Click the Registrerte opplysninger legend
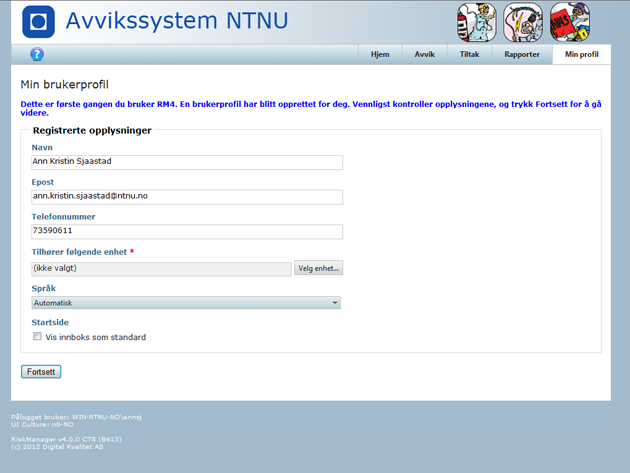 point(92,131)
